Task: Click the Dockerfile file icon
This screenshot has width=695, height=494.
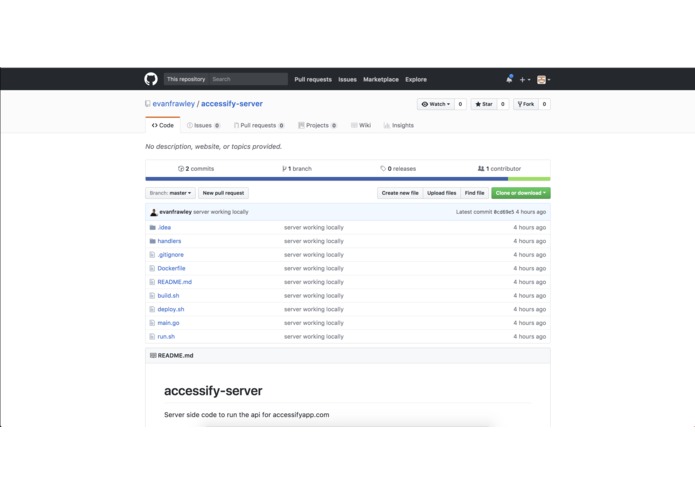Action: coord(152,268)
